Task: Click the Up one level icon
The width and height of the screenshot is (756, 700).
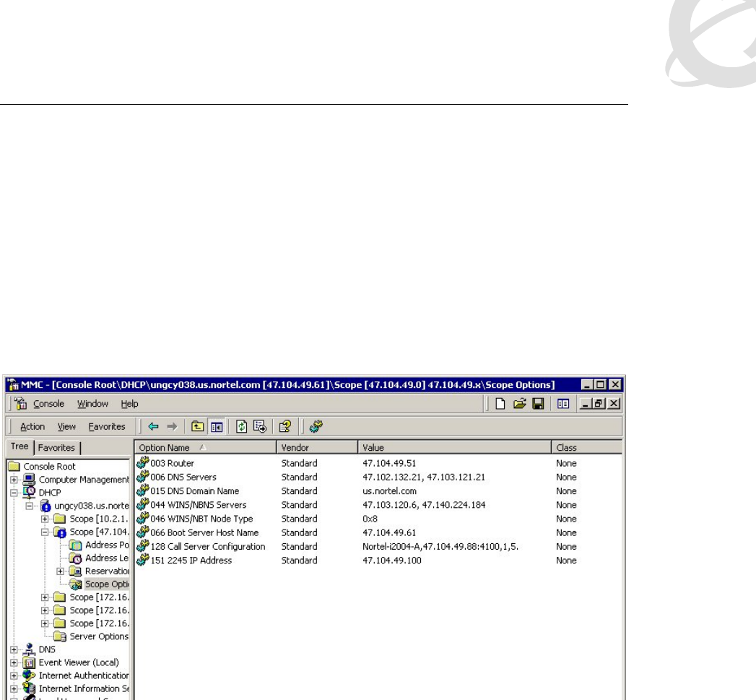Action: point(197,426)
